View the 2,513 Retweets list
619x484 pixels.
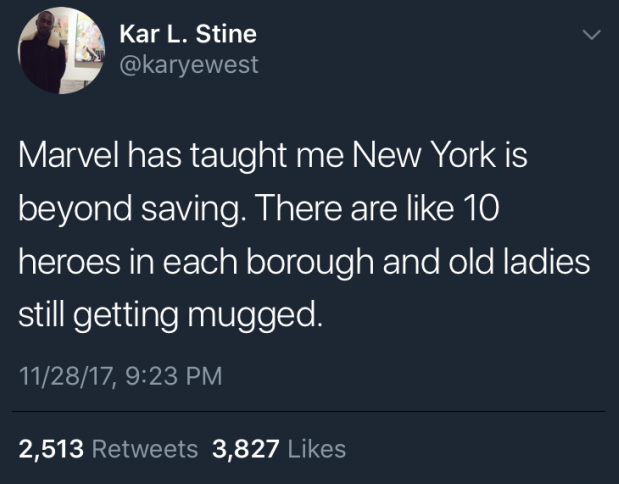coord(108,449)
